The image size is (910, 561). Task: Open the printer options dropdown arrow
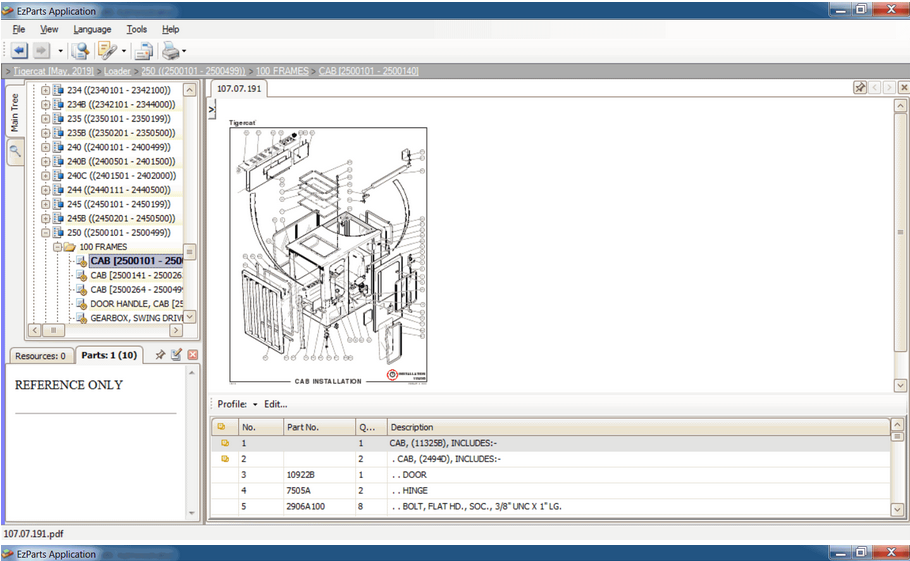[x=185, y=51]
